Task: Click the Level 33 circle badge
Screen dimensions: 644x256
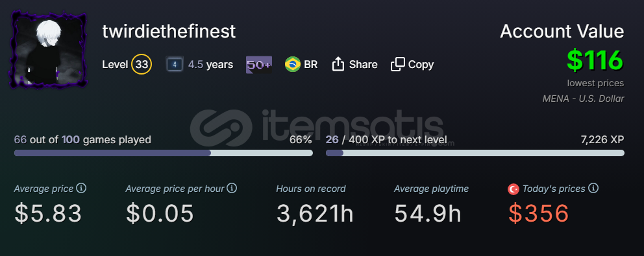Action: [x=142, y=64]
